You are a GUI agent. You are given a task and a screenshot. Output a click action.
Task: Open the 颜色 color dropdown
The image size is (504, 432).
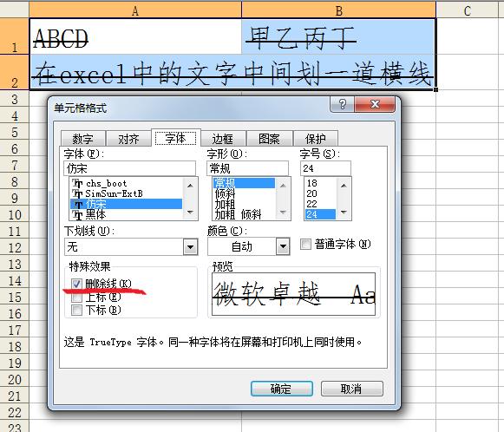pyautogui.click(x=283, y=246)
